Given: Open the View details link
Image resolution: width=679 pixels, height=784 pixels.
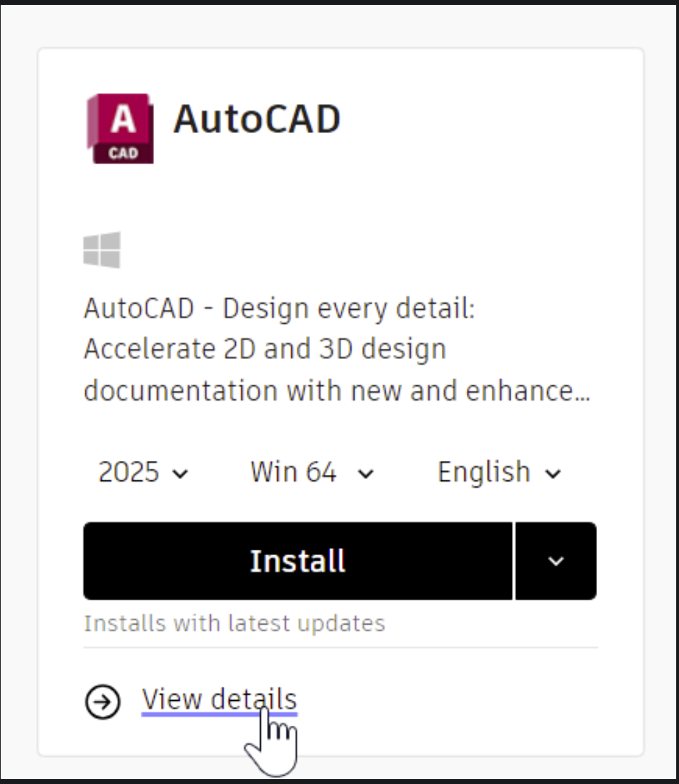Looking at the screenshot, I should (x=219, y=699).
